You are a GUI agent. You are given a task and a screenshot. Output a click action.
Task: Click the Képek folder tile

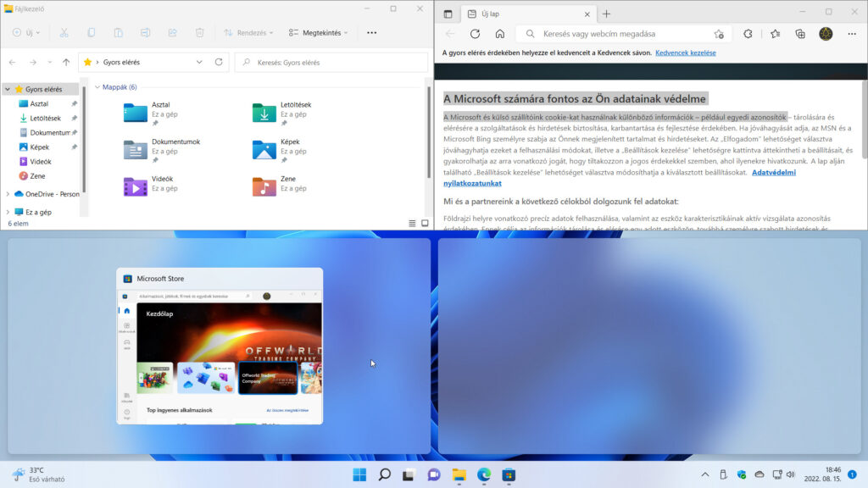[x=280, y=151]
